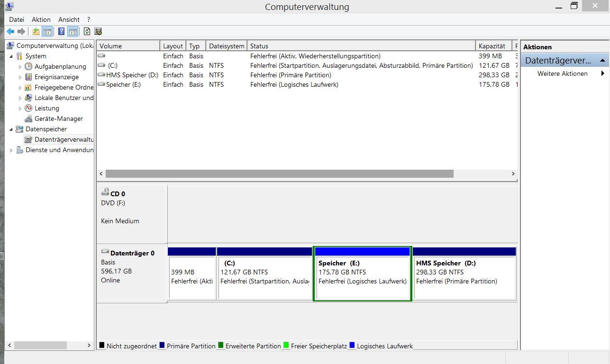The width and height of the screenshot is (610, 364).
Task: Click the Freier Speicherplatz green legend swatch
Action: coord(286,345)
